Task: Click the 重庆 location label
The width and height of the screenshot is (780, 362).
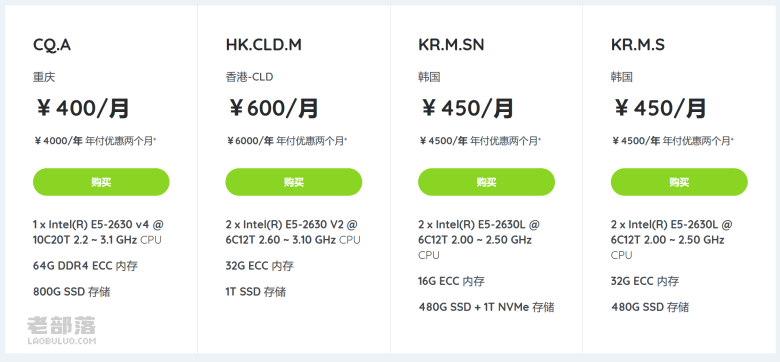Action: [44, 77]
